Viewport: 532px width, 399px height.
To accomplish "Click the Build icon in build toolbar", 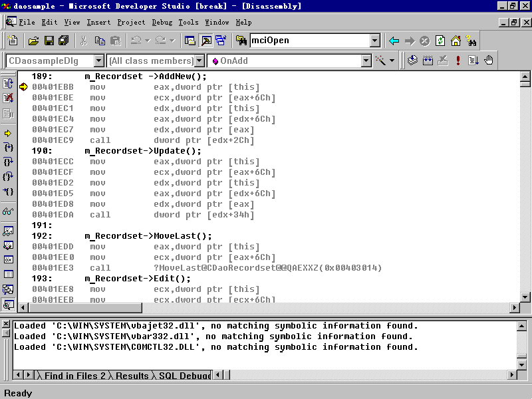I will click(428, 61).
